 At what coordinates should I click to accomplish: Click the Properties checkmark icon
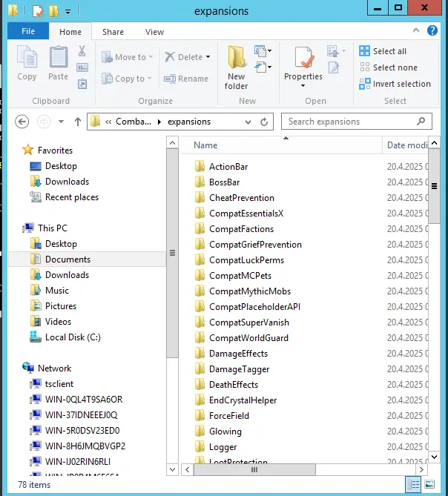(x=303, y=57)
